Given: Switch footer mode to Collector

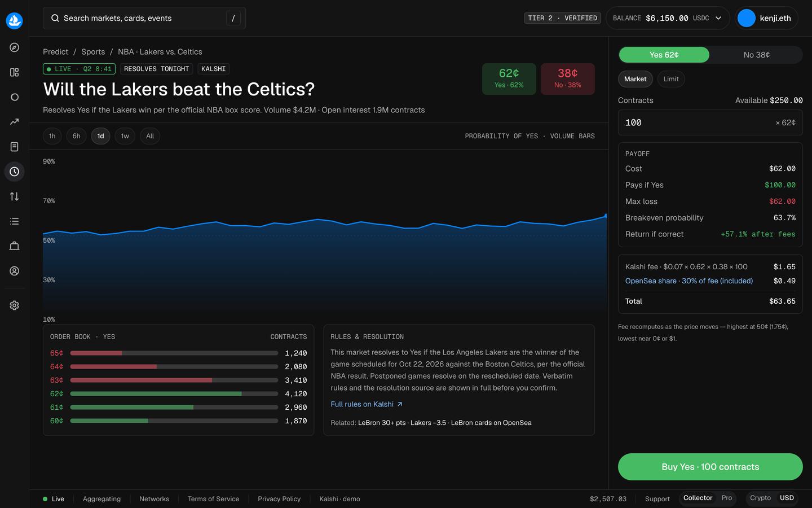Looking at the screenshot, I should [x=698, y=498].
